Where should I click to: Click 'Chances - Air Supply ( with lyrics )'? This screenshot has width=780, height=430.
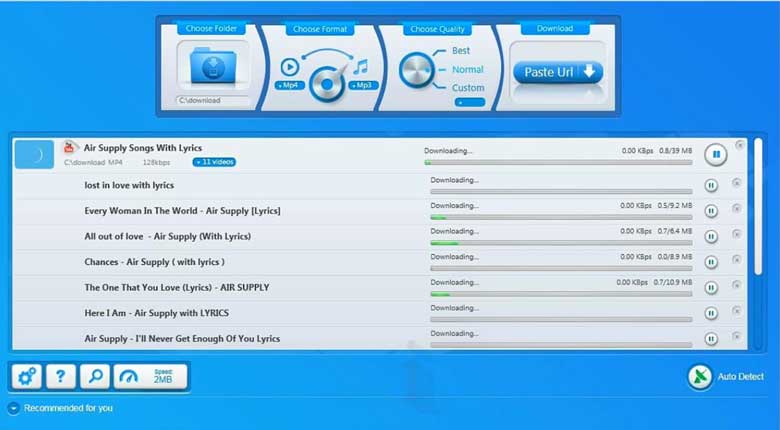(x=154, y=262)
